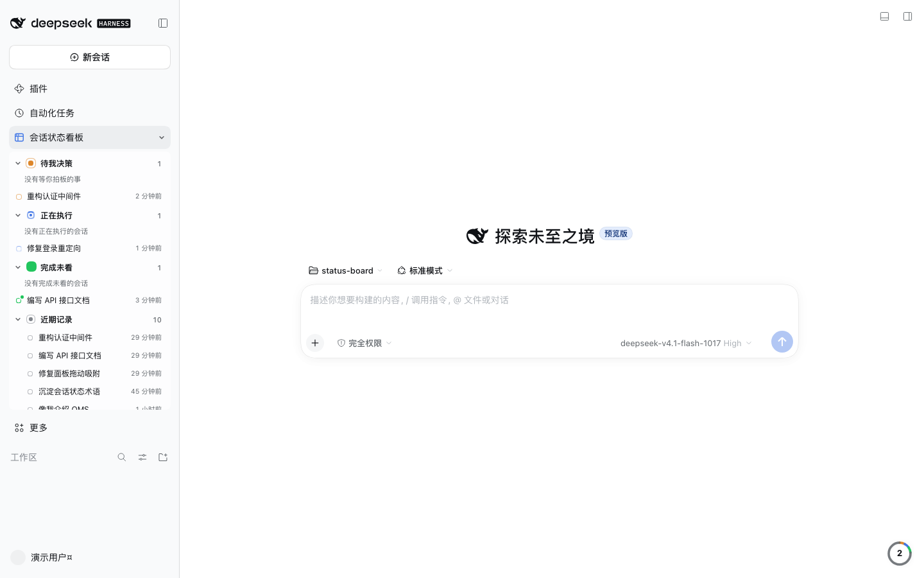
Task: Open the 插件 plugins page
Action: click(x=90, y=89)
